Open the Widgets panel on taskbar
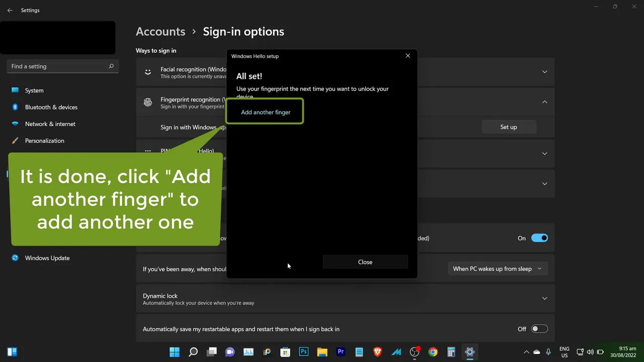This screenshot has width=644, height=362. (x=13, y=352)
